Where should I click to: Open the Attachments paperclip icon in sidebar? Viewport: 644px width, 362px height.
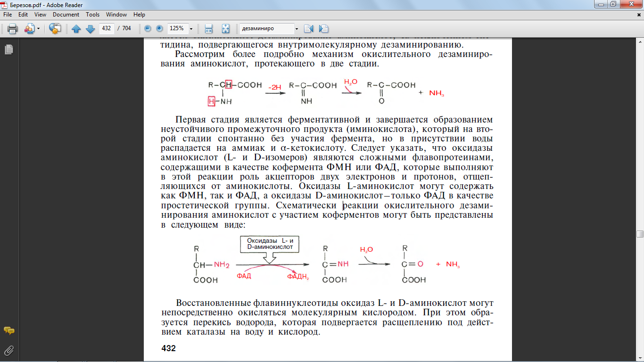pyautogui.click(x=9, y=350)
